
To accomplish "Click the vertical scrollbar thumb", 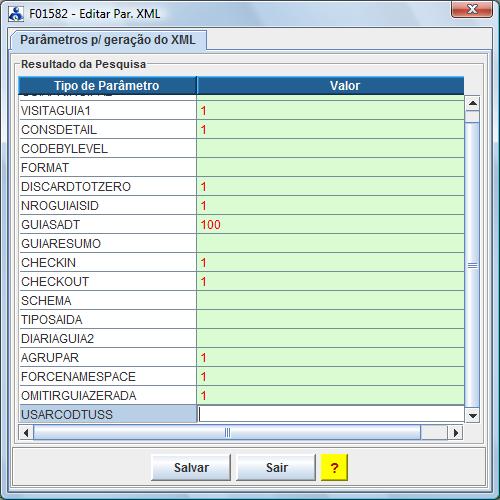I will 472,265.
